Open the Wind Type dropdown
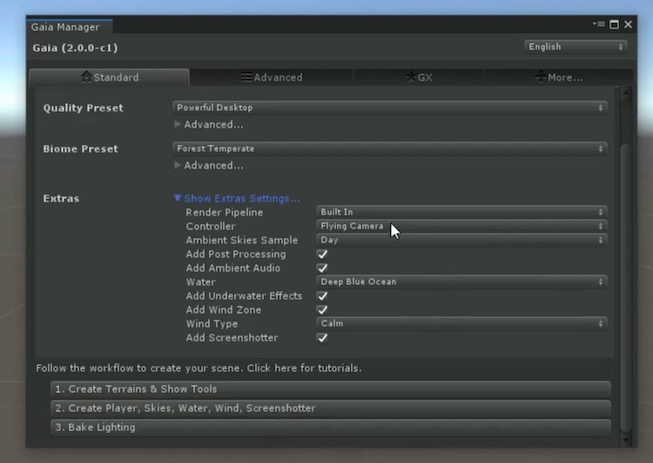 point(461,324)
